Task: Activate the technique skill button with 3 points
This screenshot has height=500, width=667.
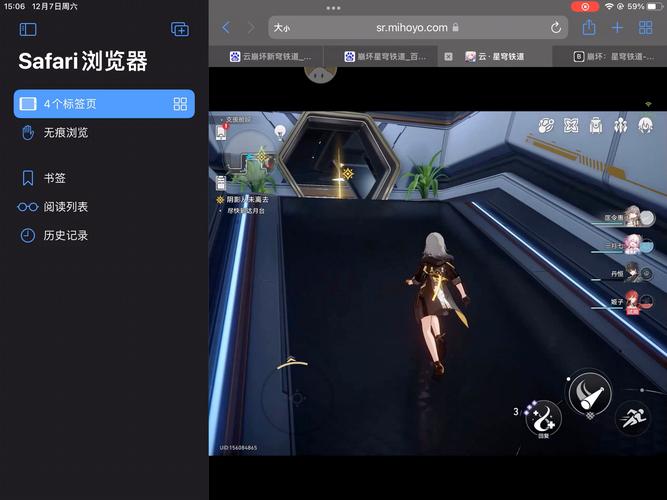Action: point(544,418)
